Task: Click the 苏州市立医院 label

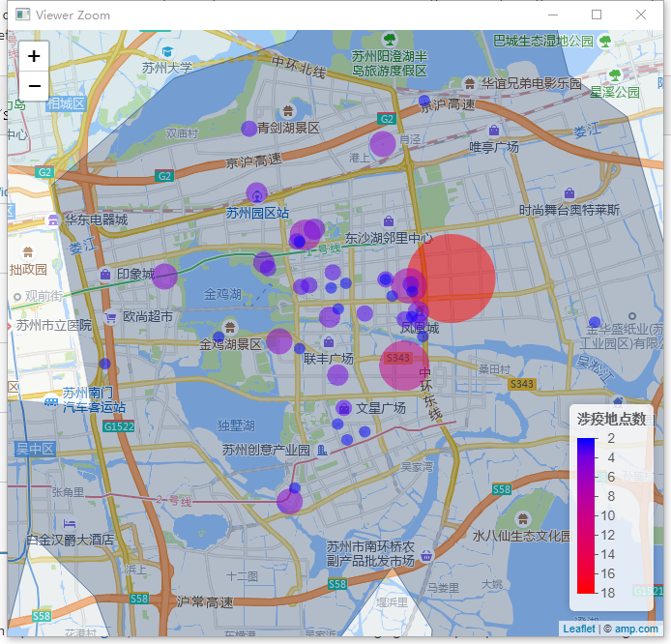Action: click(54, 325)
